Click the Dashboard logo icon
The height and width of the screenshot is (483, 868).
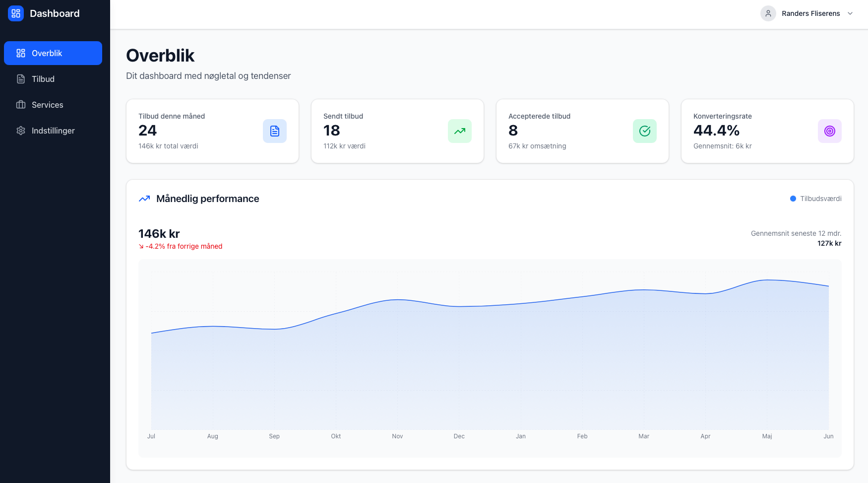pyautogui.click(x=16, y=13)
